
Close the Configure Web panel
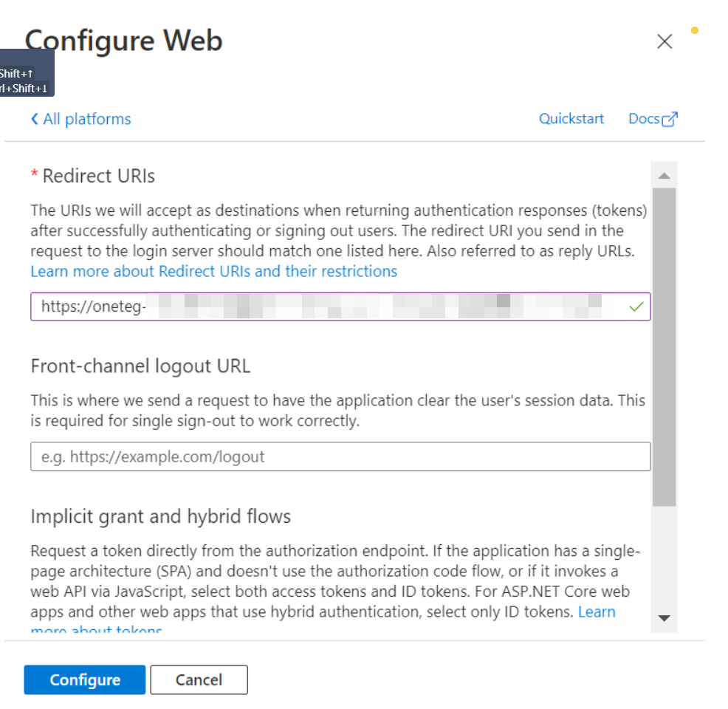[x=665, y=42]
